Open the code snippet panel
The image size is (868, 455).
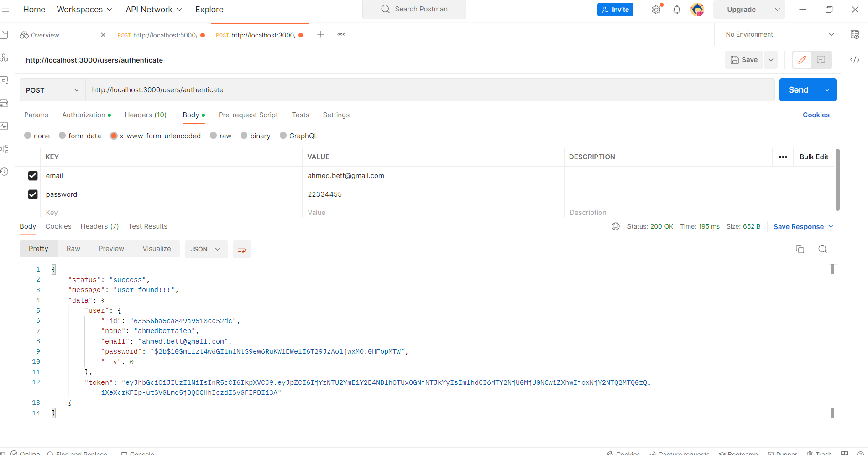(x=855, y=60)
